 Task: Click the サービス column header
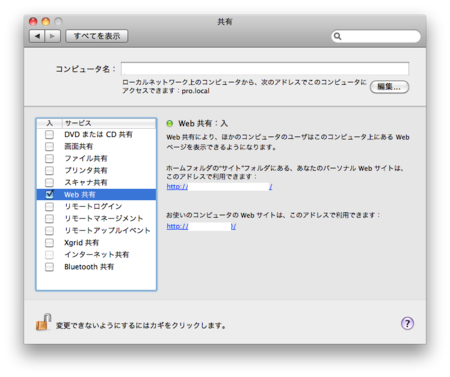coord(109,123)
